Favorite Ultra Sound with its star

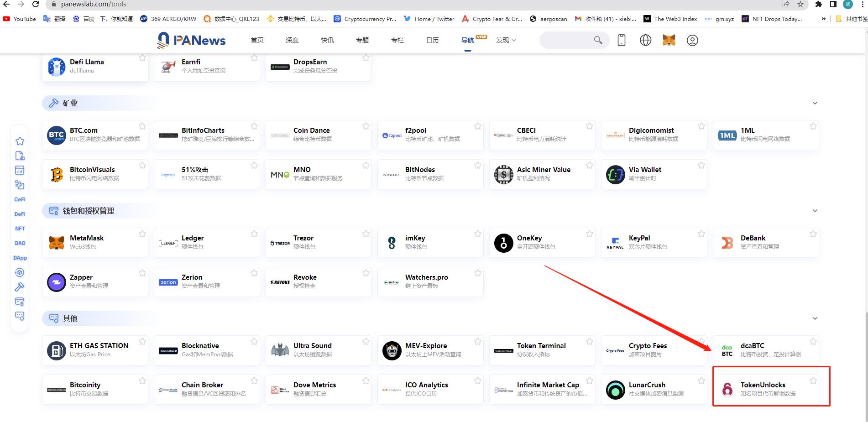click(366, 341)
